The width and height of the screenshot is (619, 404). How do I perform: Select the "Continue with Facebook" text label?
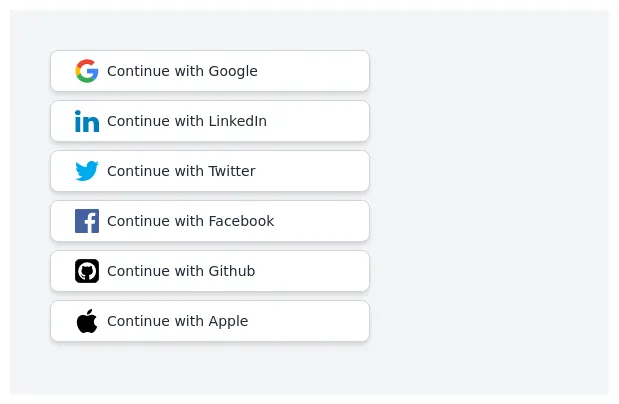coord(190,221)
